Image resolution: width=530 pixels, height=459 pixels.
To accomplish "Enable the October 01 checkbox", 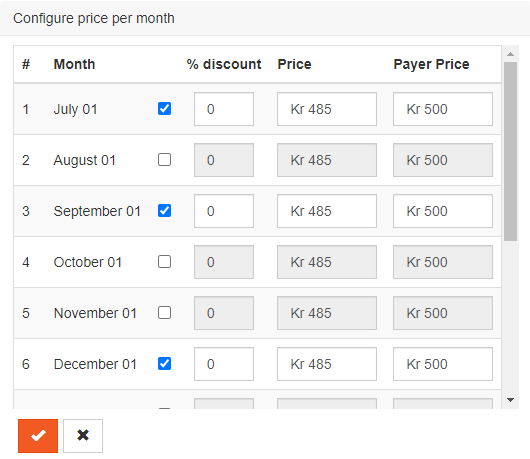I will pyautogui.click(x=164, y=262).
